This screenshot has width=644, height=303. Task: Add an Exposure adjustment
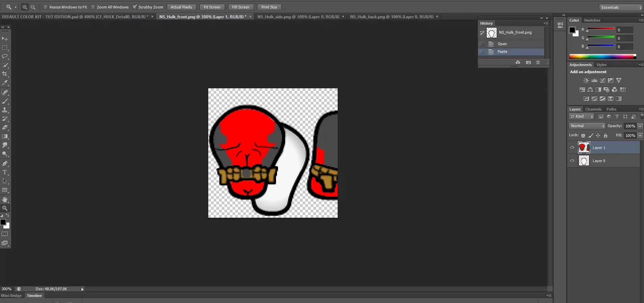611,81
